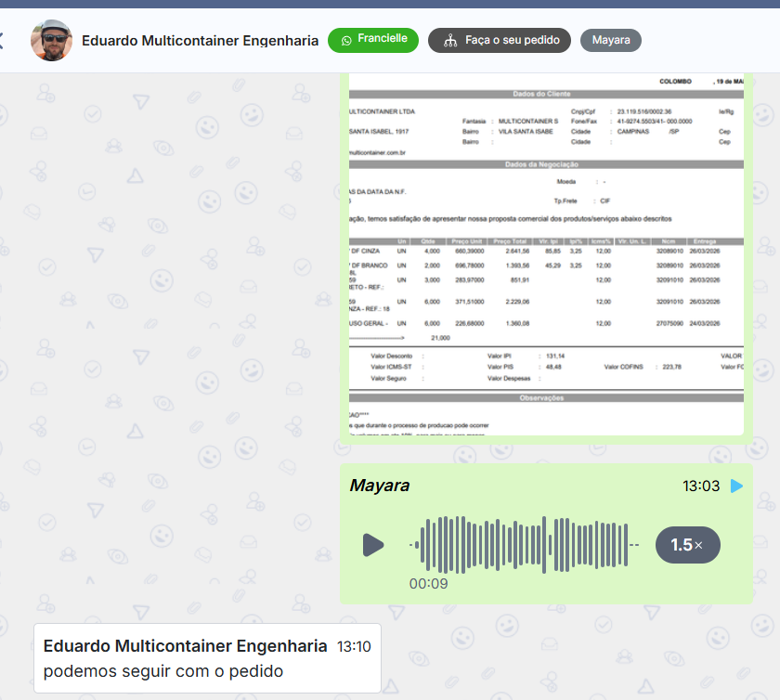780x700 pixels.
Task: Select message text podemos seguir com o pedido
Action: pyautogui.click(x=163, y=671)
